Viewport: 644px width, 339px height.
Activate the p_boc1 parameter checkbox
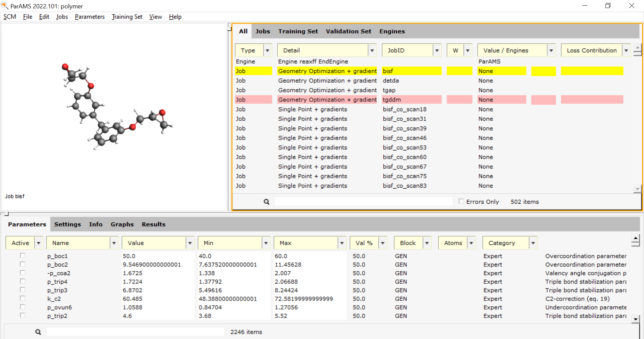[x=22, y=256]
